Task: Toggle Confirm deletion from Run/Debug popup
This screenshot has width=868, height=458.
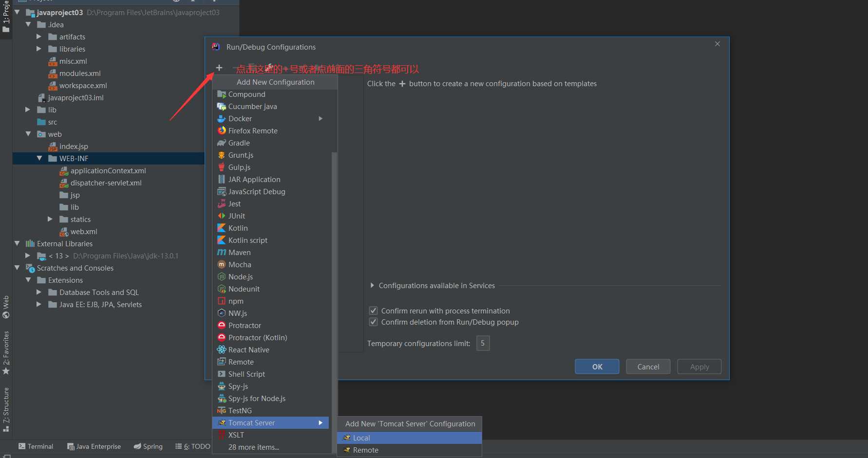Action: click(x=374, y=322)
